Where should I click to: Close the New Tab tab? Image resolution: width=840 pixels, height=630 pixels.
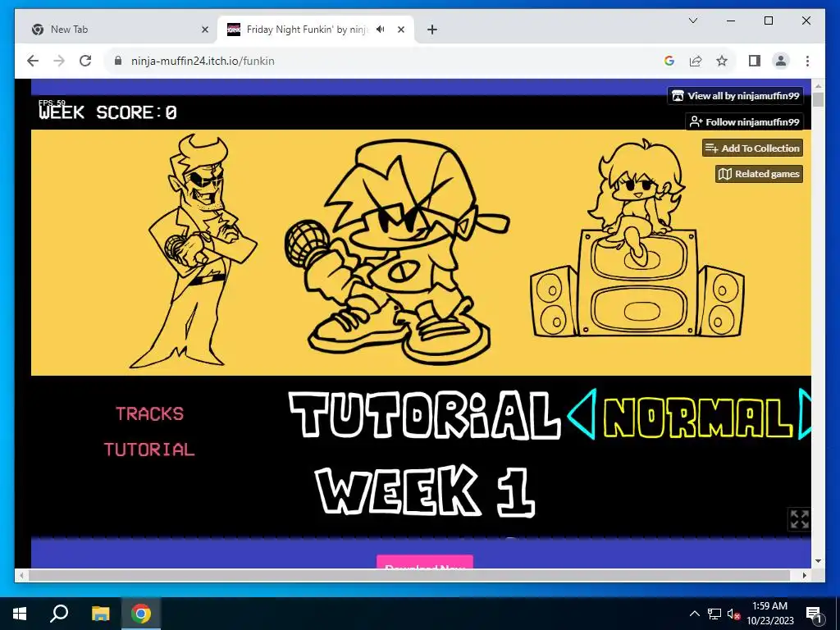pos(204,30)
